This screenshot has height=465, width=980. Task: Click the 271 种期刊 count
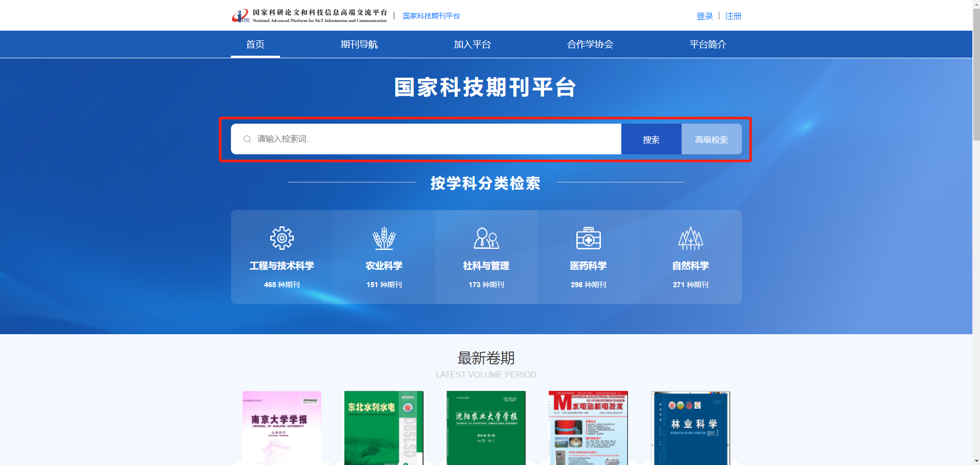click(x=691, y=285)
